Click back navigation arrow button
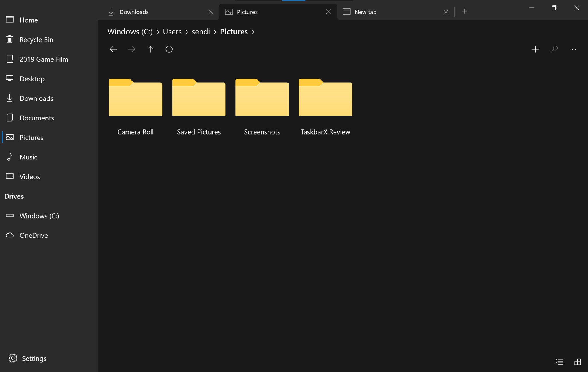588x372 pixels. 113,49
